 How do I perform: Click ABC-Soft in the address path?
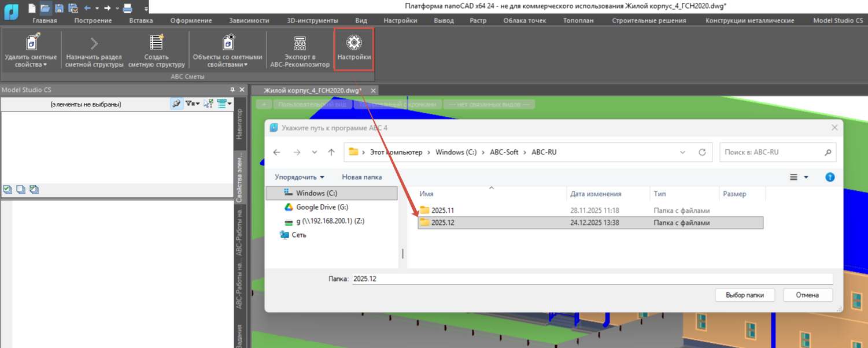(504, 152)
